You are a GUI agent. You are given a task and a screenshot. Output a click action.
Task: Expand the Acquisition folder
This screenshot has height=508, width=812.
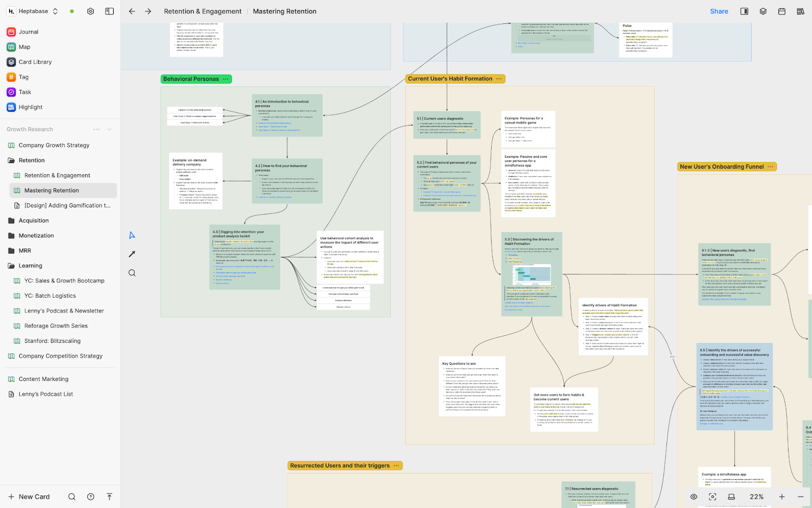click(33, 220)
